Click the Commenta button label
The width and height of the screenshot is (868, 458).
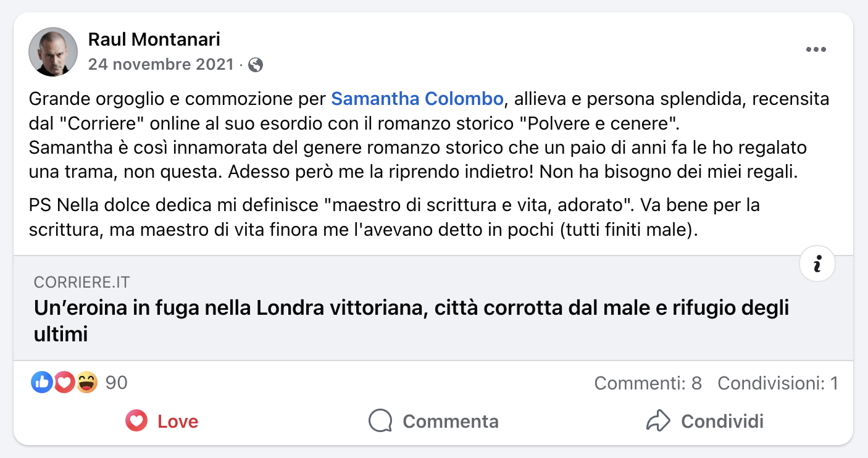click(450, 422)
